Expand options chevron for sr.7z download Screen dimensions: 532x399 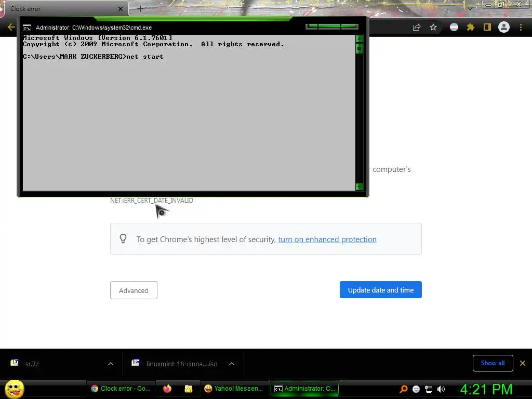111,364
